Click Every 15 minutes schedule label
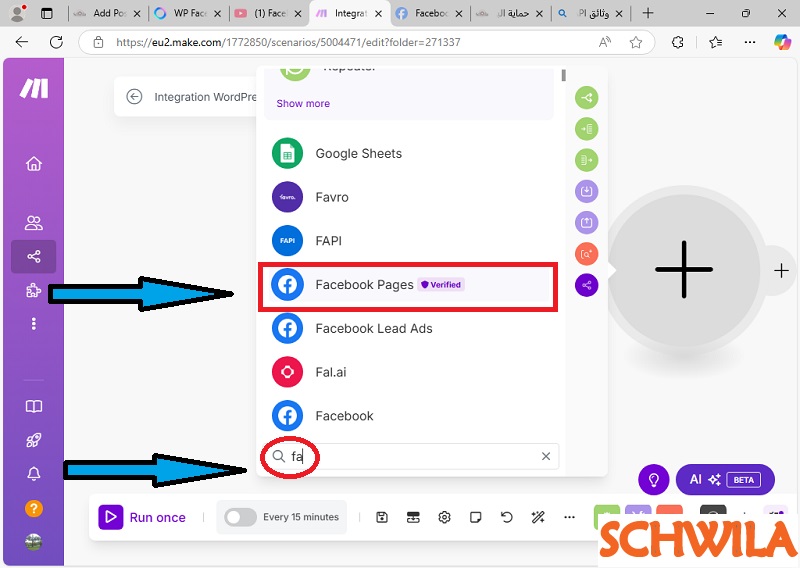Screen dimensions: 800x568 pos(301,517)
